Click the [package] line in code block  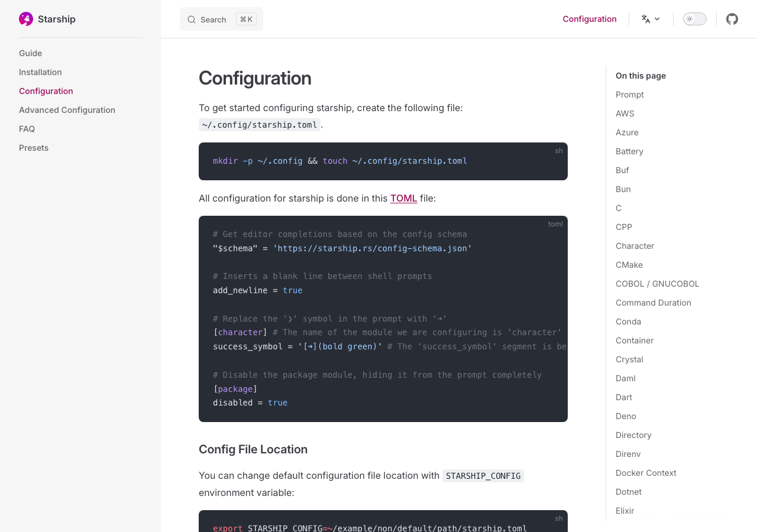tap(235, 389)
